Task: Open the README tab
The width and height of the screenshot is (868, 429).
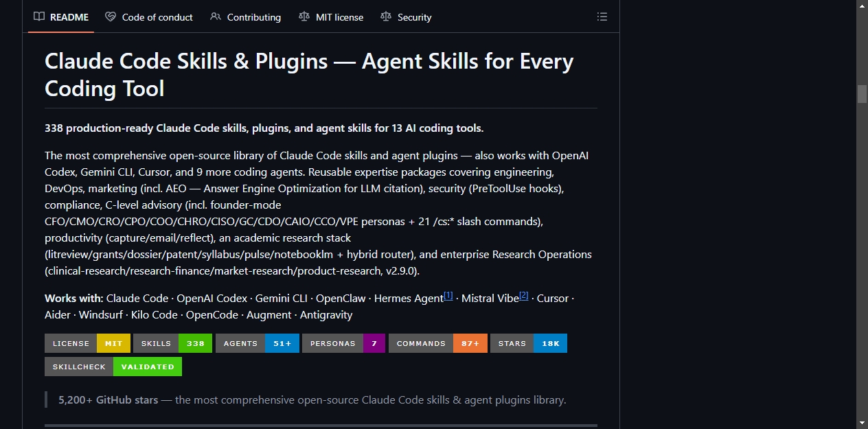Action: (x=61, y=17)
